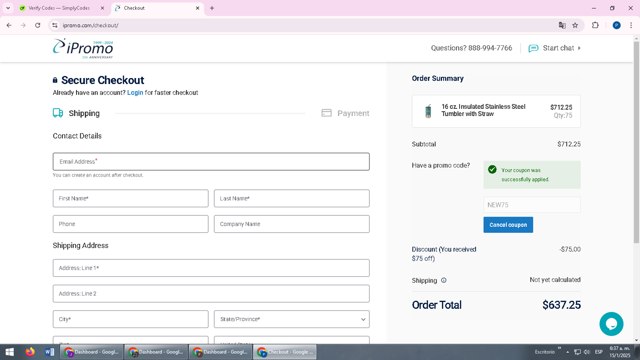Image resolution: width=640 pixels, height=360 pixels.
Task: Click the taskbar volume icon
Action: coord(587,352)
